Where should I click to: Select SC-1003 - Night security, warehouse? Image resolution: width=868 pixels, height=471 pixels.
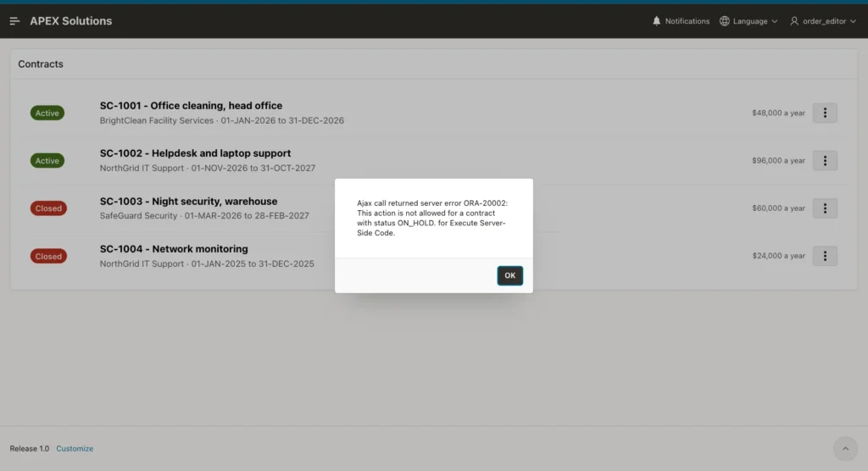tap(188, 202)
